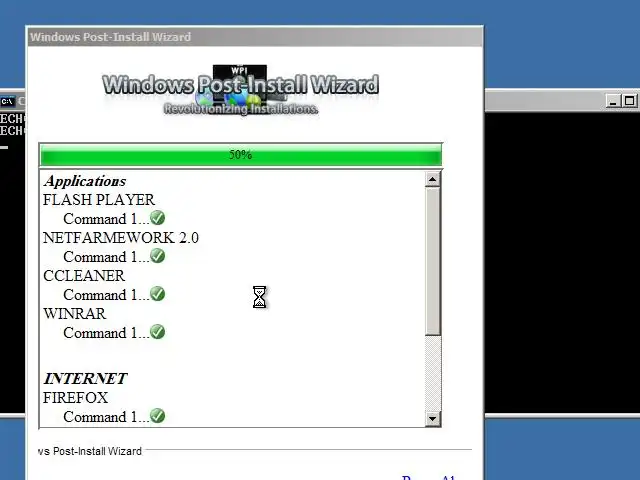Click the Applications category heading
The width and height of the screenshot is (640, 480).
[x=85, y=181]
